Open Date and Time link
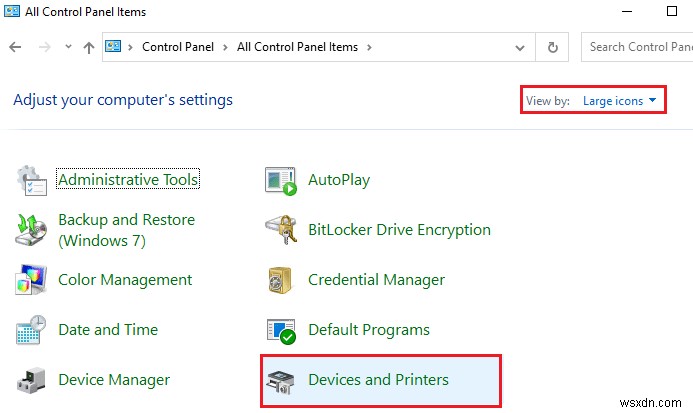This screenshot has width=693, height=413. click(108, 330)
